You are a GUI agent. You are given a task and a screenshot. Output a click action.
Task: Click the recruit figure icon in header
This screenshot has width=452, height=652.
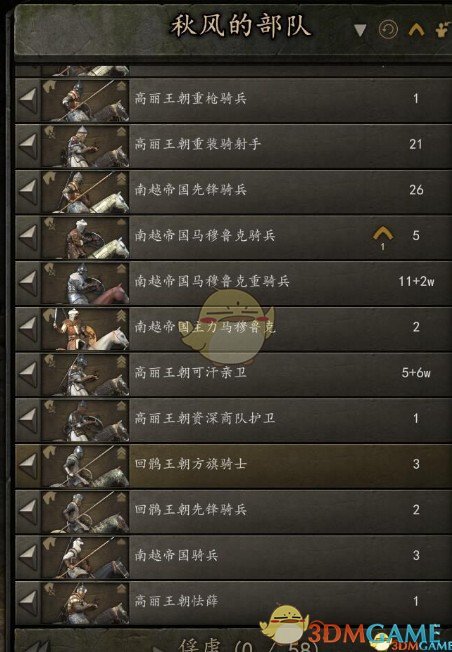[443, 30]
